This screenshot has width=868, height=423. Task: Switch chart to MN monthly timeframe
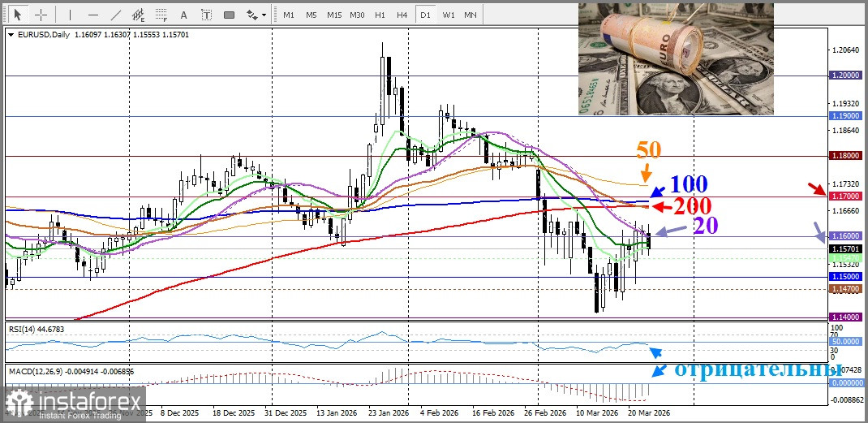click(x=471, y=15)
